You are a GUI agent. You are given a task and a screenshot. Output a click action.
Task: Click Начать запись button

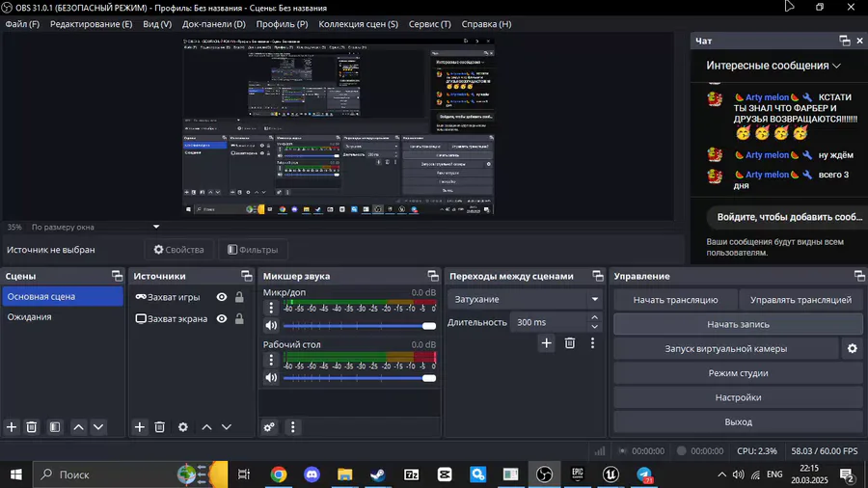point(738,324)
